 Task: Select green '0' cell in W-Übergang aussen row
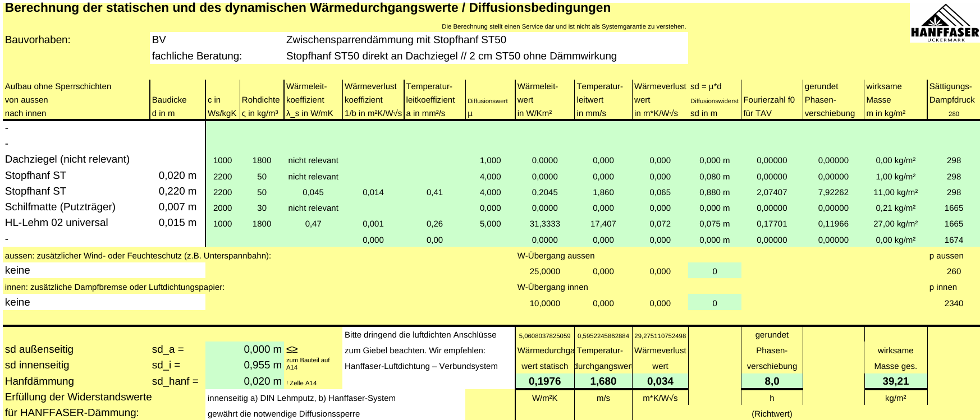click(x=715, y=271)
